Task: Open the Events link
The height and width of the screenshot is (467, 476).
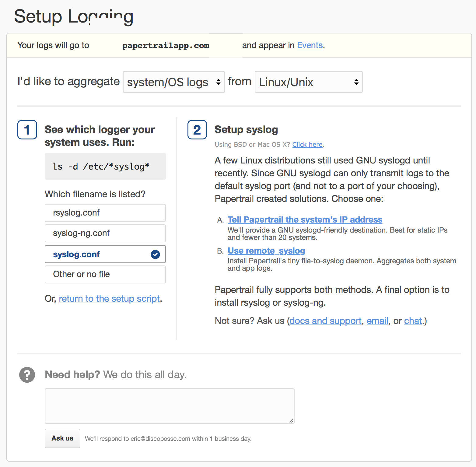Action: 310,45
